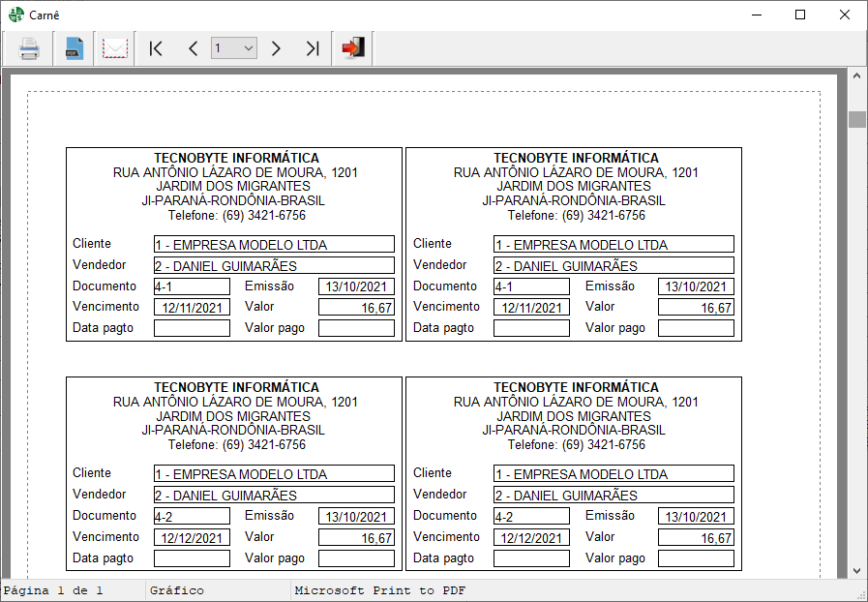Click the vertical scrollbar thumb
868x602 pixels.
pos(856,119)
